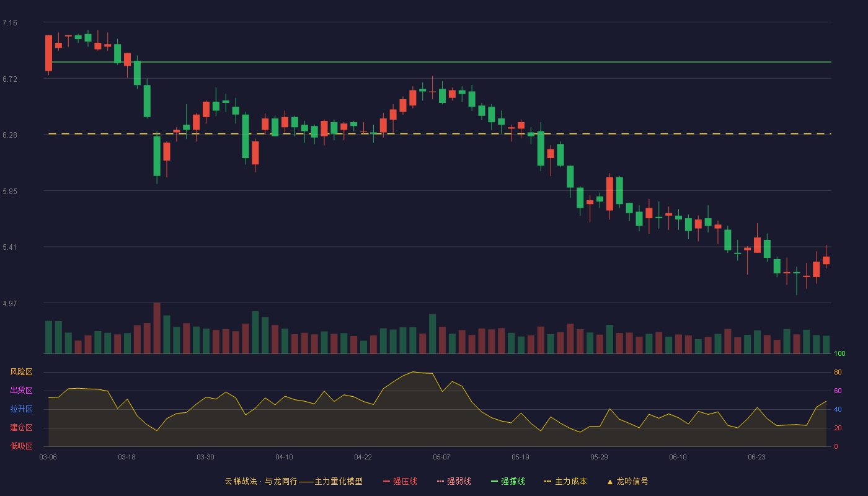Click the 建仓区 zone label
Screen dimensions: 868x496
pyautogui.click(x=21, y=428)
